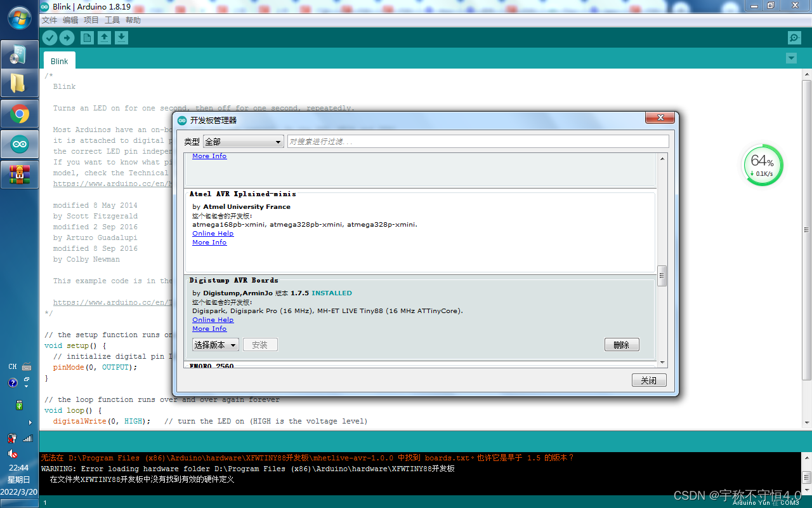The image size is (812, 508).
Task: Create a new sketch using toolbar icon
Action: point(87,38)
